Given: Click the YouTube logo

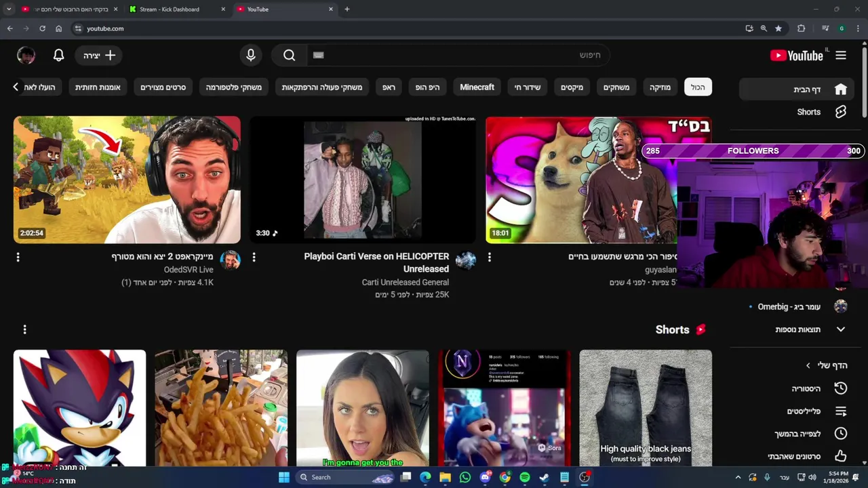Looking at the screenshot, I should (x=797, y=56).
